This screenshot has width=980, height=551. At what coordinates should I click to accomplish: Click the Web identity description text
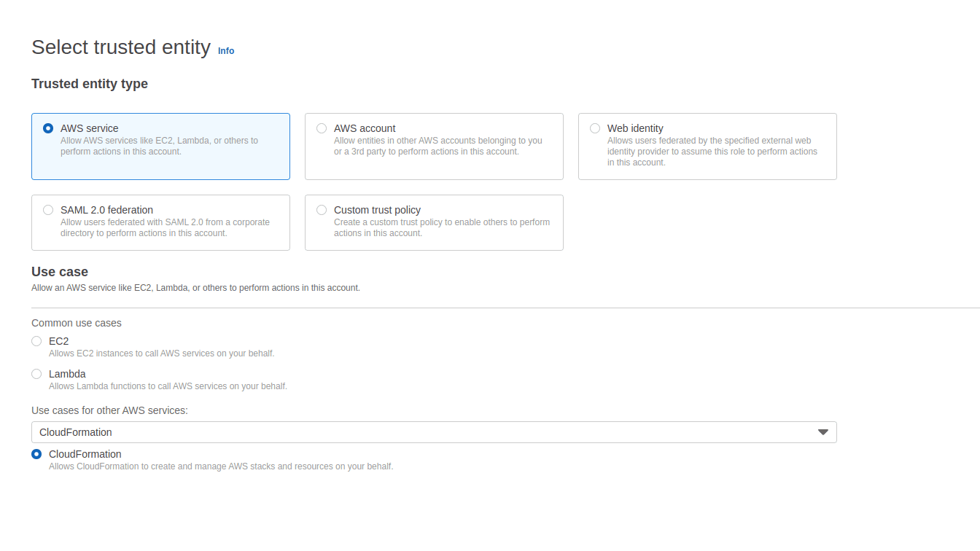(712, 152)
